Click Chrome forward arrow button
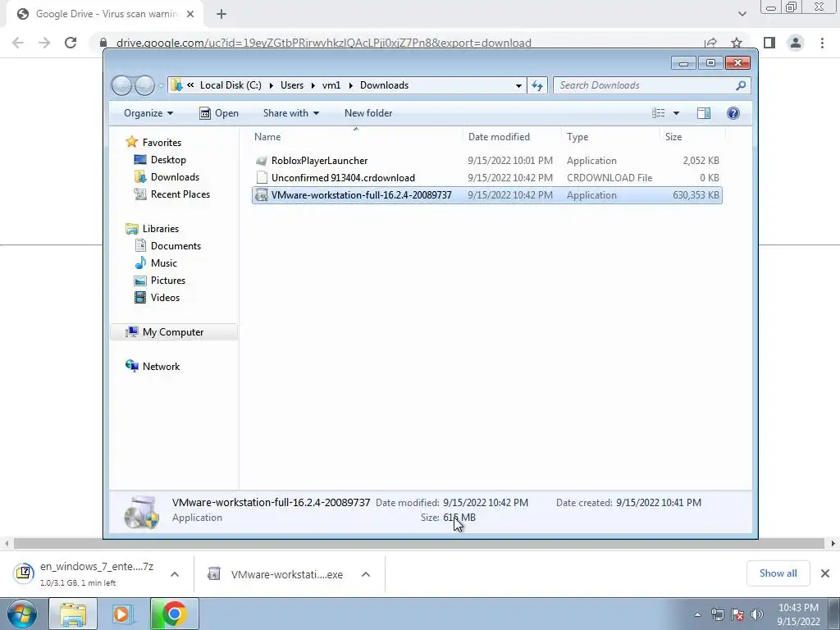This screenshot has height=630, width=840. 44,43
